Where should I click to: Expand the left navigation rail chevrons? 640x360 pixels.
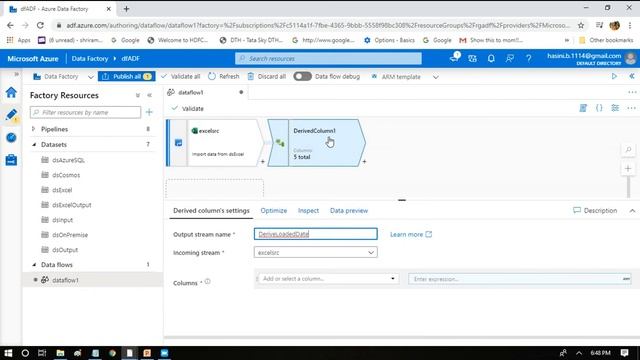click(x=16, y=74)
